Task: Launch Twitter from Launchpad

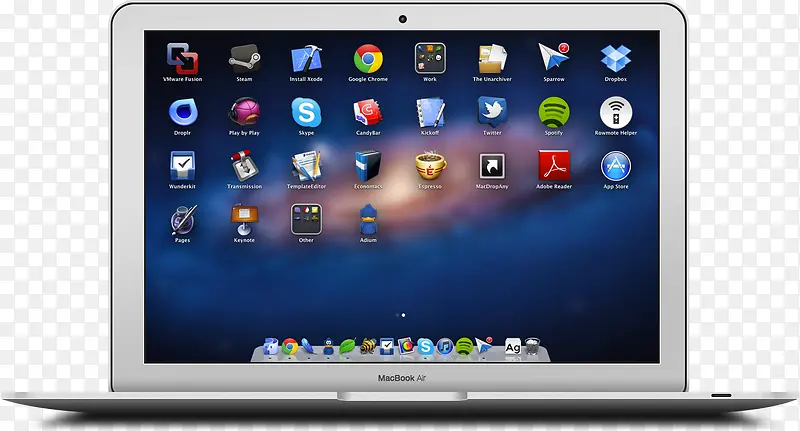Action: [x=492, y=112]
